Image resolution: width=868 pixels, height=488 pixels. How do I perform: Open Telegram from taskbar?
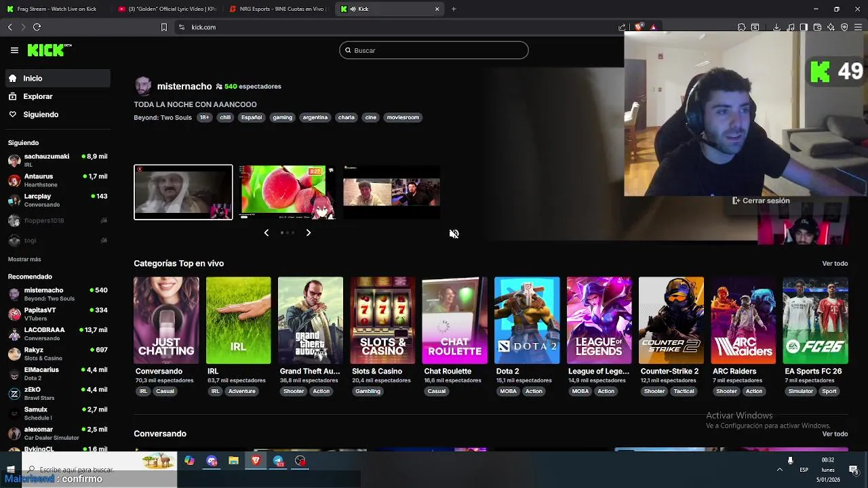278,461
